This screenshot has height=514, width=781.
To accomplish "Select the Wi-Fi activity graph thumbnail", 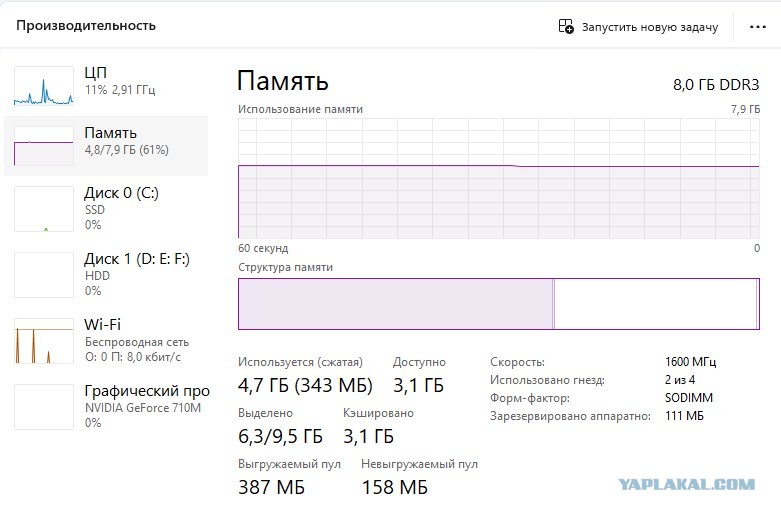I will point(44,341).
